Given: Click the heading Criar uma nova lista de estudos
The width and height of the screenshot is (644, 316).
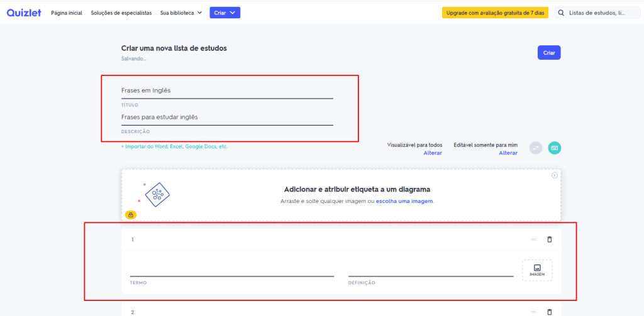Looking at the screenshot, I should [174, 48].
